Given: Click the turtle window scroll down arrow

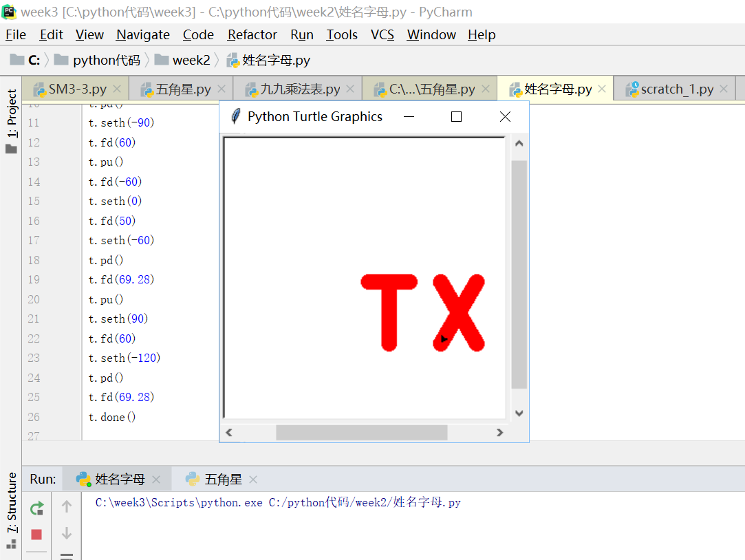Looking at the screenshot, I should 519,413.
